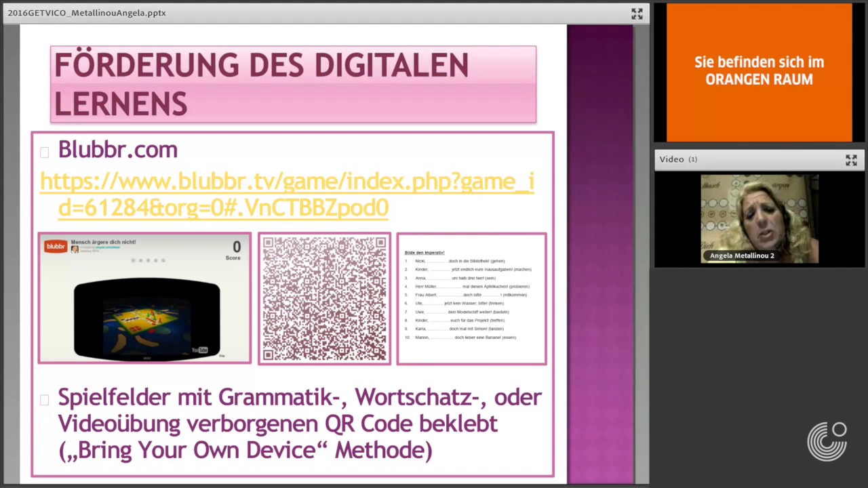The width and height of the screenshot is (868, 488).
Task: Open the Bilde den Imperativ worksheet image
Action: tap(471, 299)
